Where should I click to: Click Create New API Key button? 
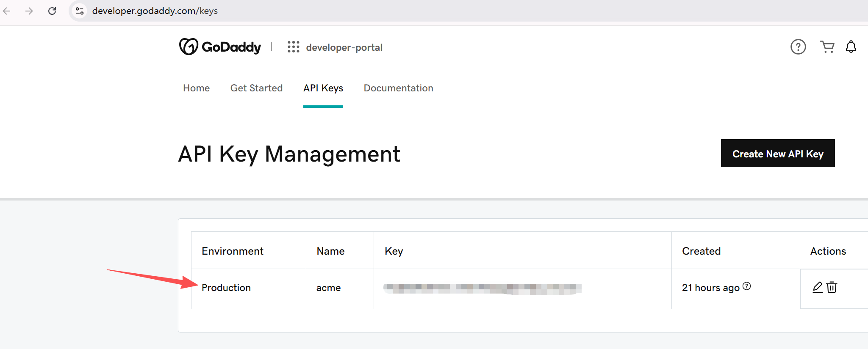[778, 153]
